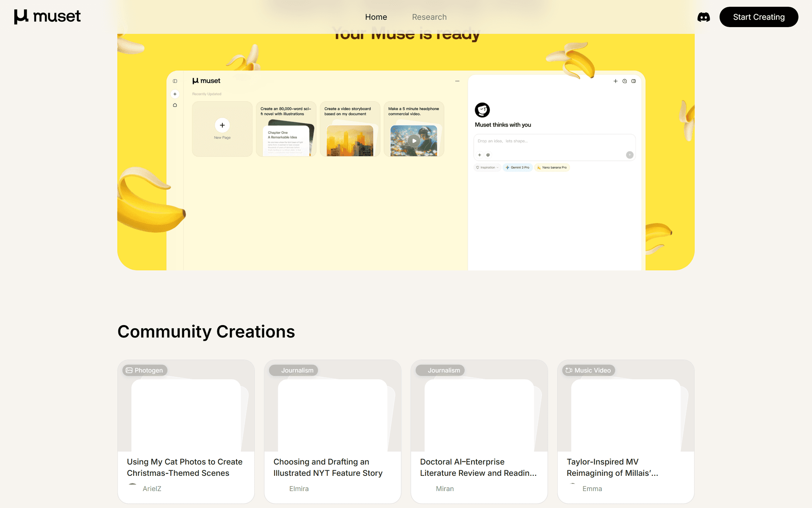Click the Journalism tag on the NYT Feature Story card
812x508 pixels.
[x=294, y=370]
